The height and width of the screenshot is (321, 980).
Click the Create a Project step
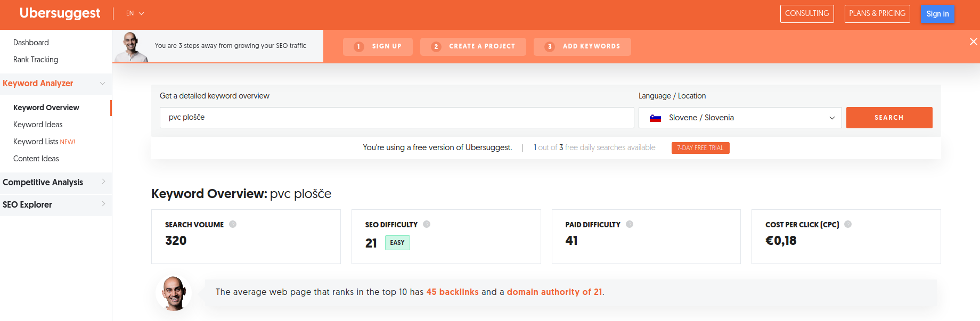click(x=473, y=47)
